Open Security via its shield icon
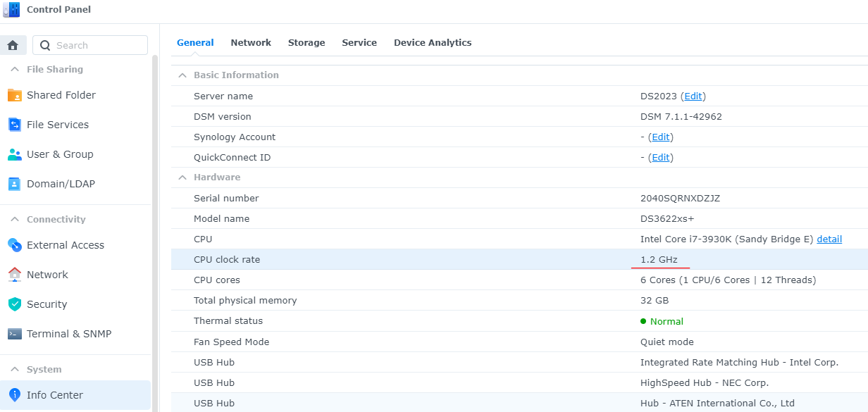Image resolution: width=868 pixels, height=412 pixels. click(14, 304)
